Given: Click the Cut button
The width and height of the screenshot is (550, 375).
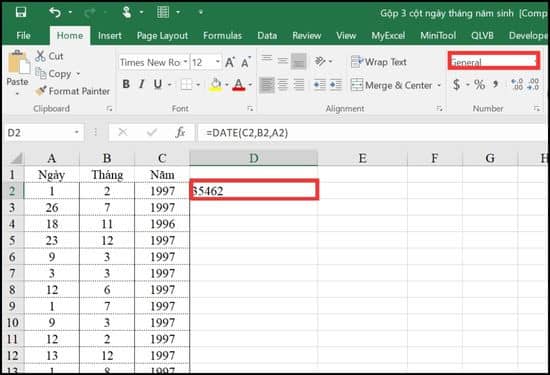Looking at the screenshot, I should (x=49, y=56).
